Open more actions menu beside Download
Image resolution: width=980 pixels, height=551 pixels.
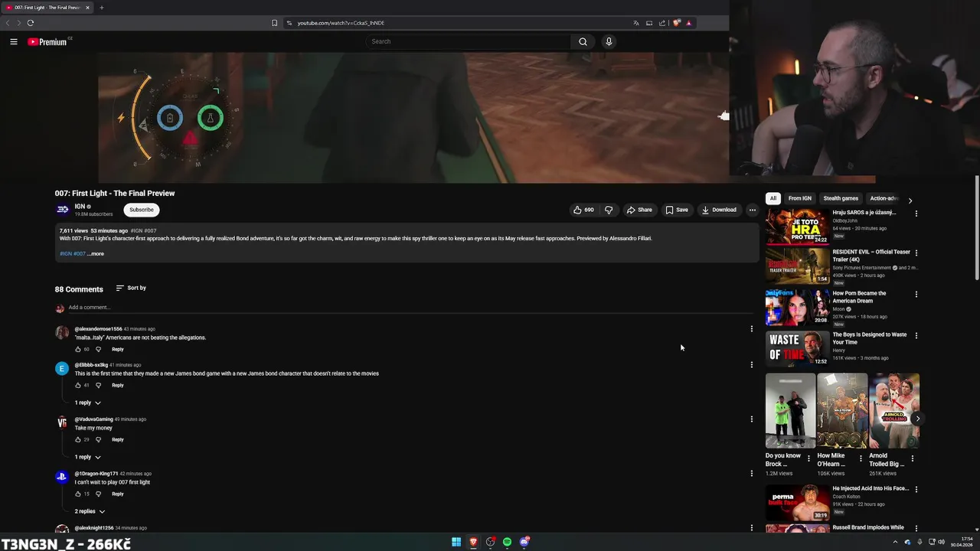[752, 210]
